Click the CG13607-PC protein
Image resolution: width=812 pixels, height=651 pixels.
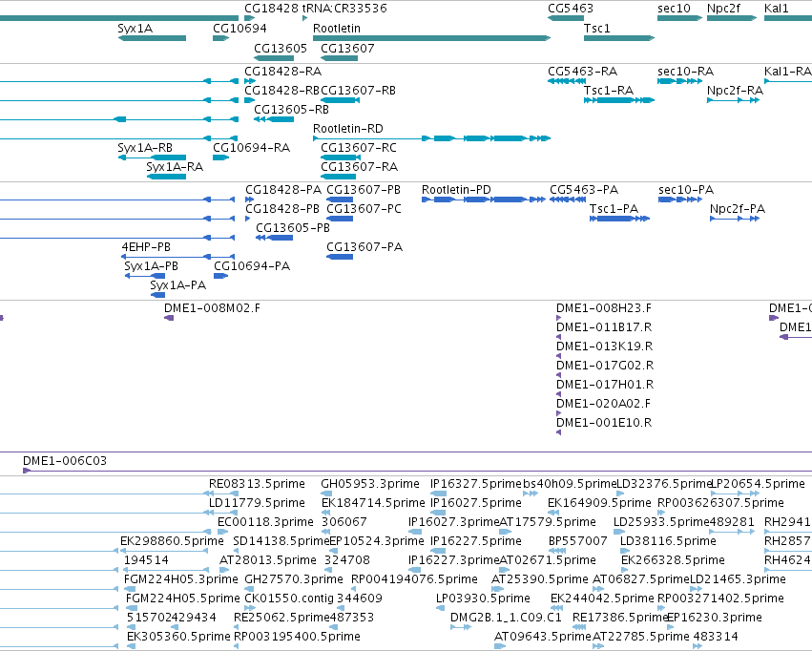point(339,219)
